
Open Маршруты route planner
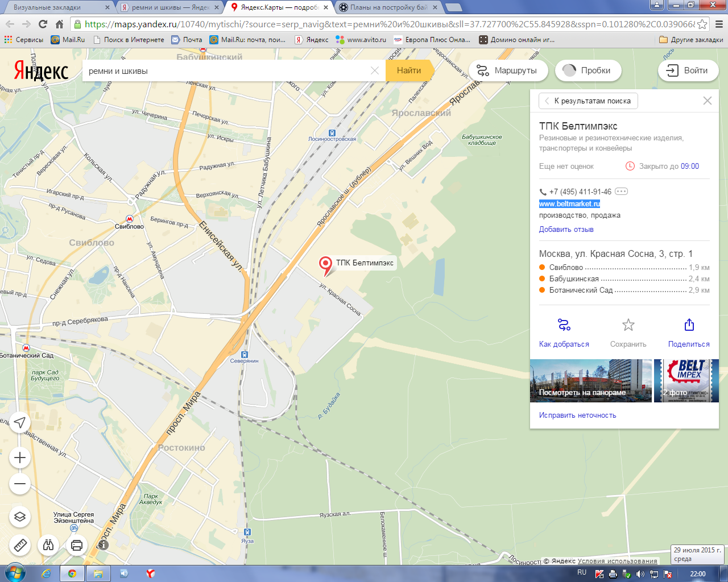508,70
